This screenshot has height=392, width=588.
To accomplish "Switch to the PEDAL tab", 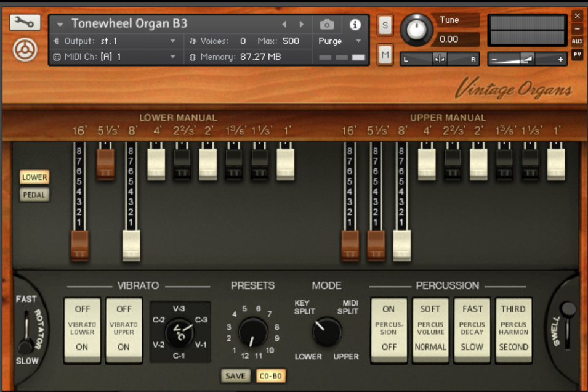I will tap(34, 195).
